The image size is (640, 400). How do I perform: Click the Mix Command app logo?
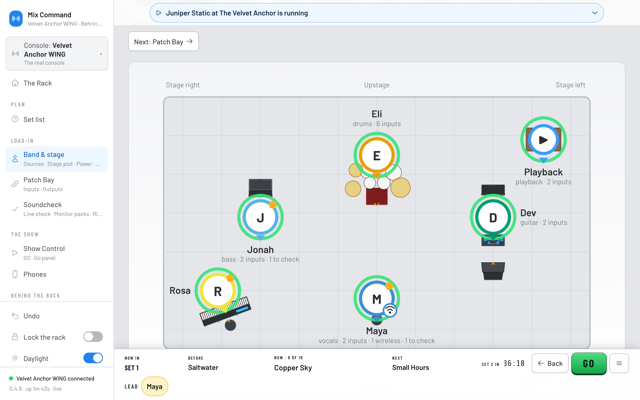pyautogui.click(x=16, y=19)
